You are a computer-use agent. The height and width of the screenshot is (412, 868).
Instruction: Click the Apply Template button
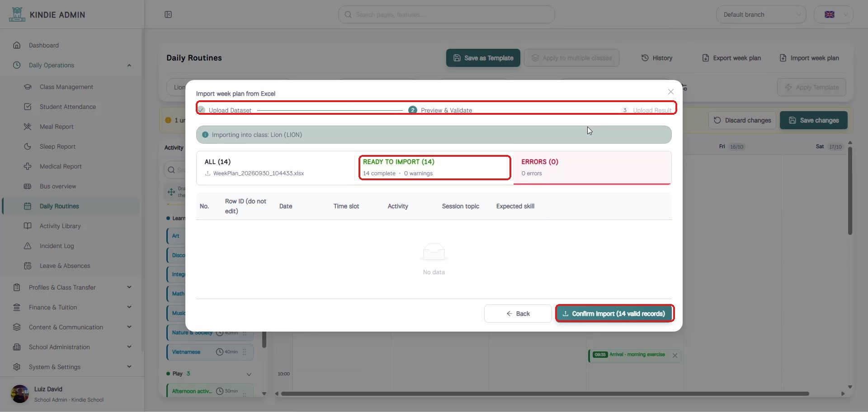tap(811, 87)
